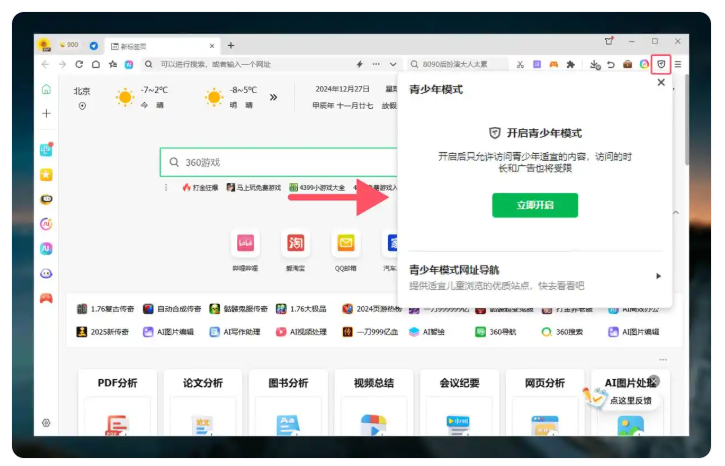Expand more weather with double chevron

[273, 97]
